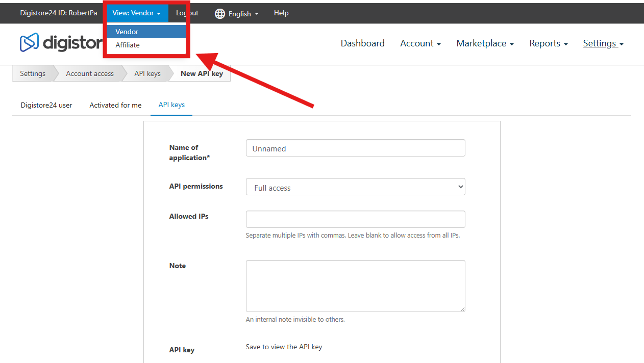Focus the Allowed IPs field

click(356, 219)
